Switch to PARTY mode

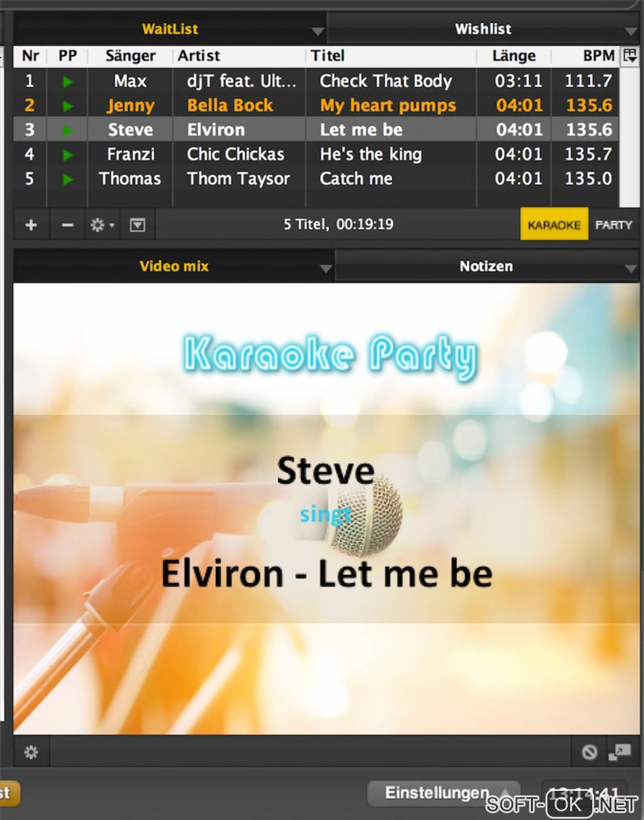pyautogui.click(x=614, y=225)
